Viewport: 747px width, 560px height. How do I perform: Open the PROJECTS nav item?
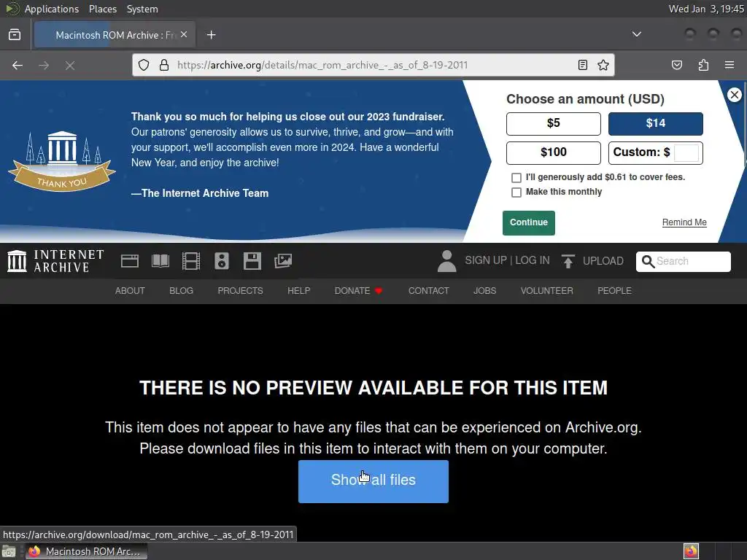coord(240,290)
